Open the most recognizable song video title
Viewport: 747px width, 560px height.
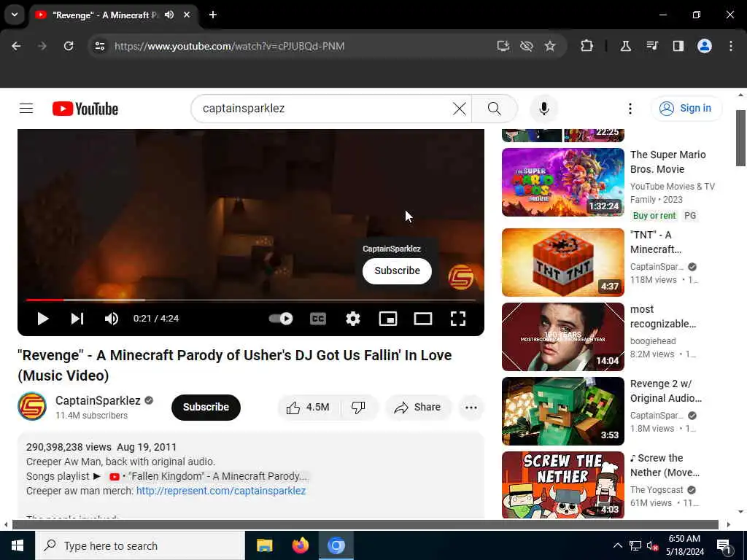[662, 316]
